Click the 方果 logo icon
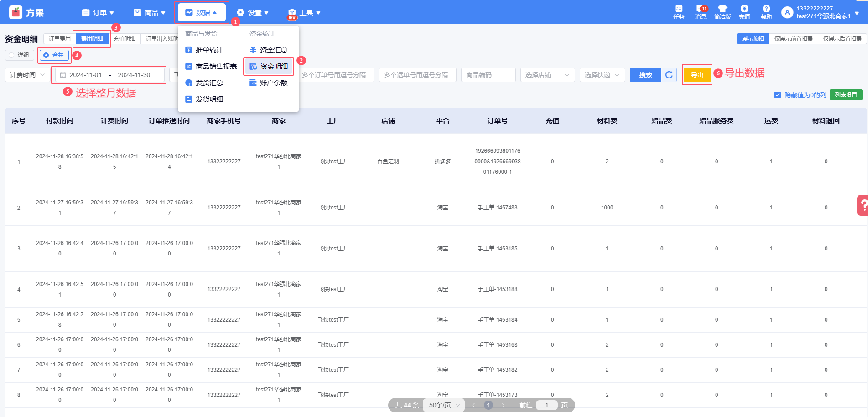The image size is (868, 417). click(x=16, y=12)
